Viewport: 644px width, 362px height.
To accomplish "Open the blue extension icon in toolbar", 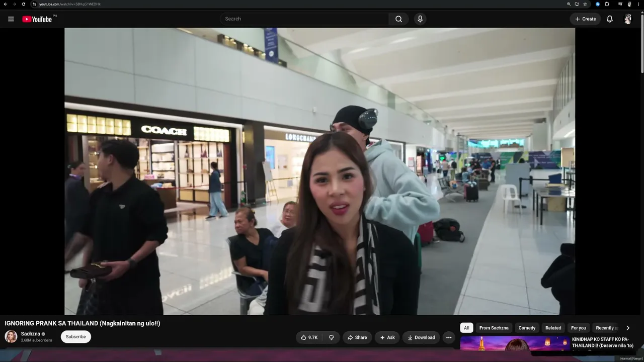I will tap(598, 4).
